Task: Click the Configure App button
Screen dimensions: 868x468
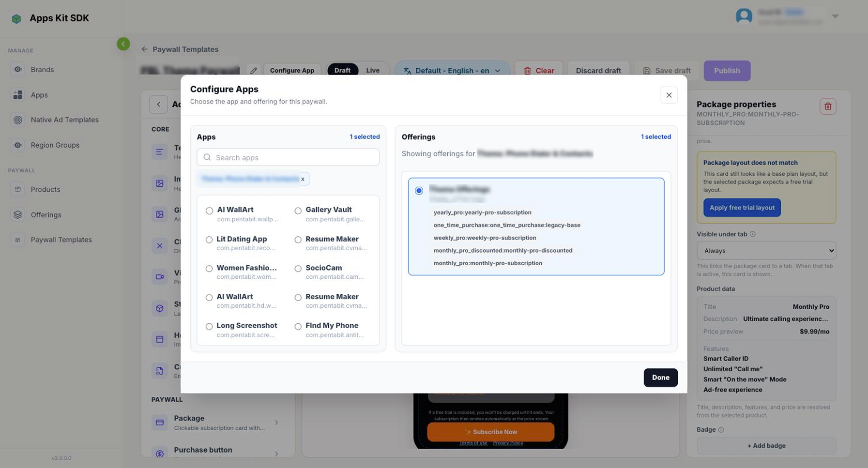Action: pyautogui.click(x=292, y=70)
